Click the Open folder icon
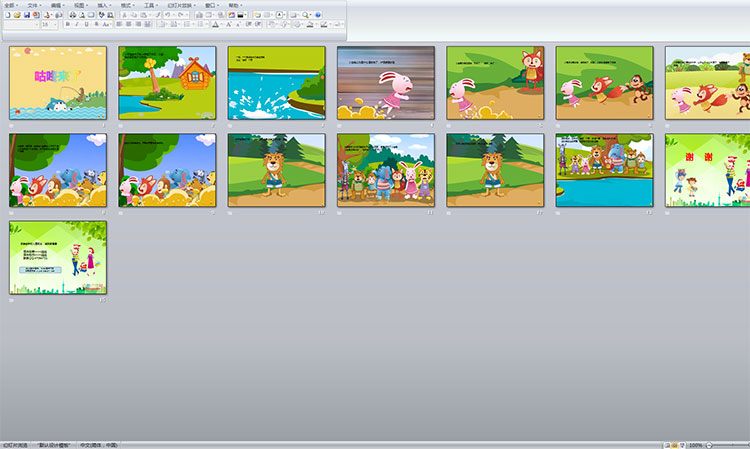This screenshot has width=750, height=449. (17, 15)
